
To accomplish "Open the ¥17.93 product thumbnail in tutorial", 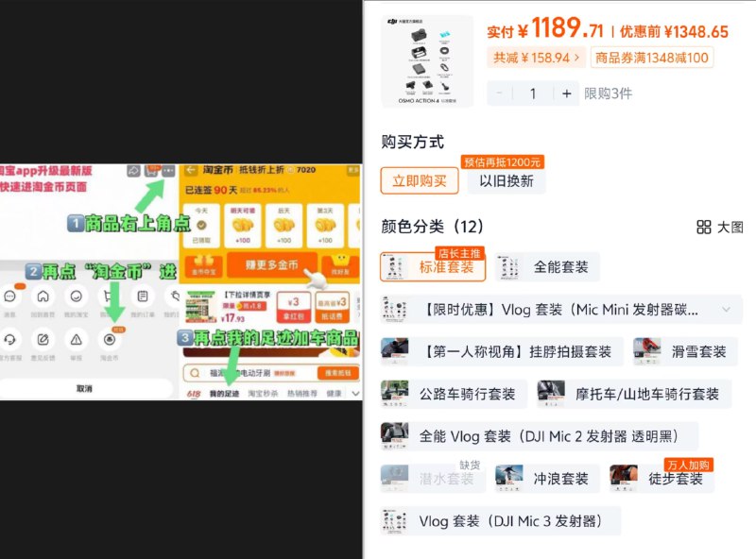I will pyautogui.click(x=200, y=307).
